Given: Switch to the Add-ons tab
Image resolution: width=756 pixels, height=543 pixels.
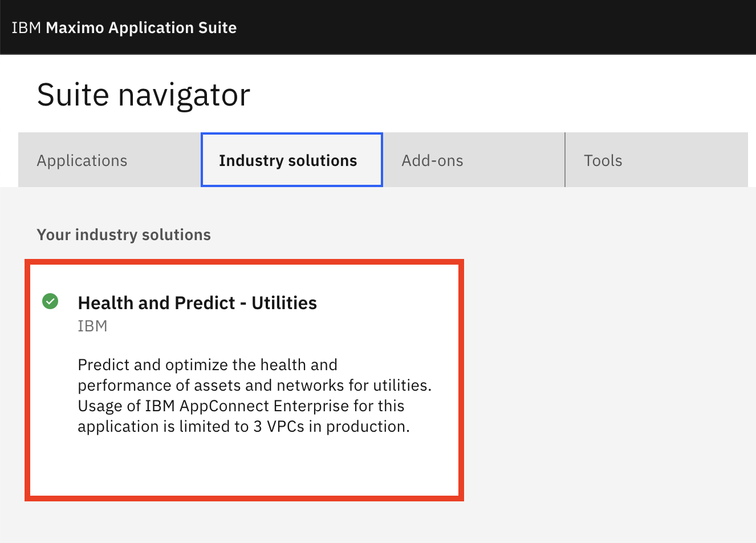Looking at the screenshot, I should (474, 160).
